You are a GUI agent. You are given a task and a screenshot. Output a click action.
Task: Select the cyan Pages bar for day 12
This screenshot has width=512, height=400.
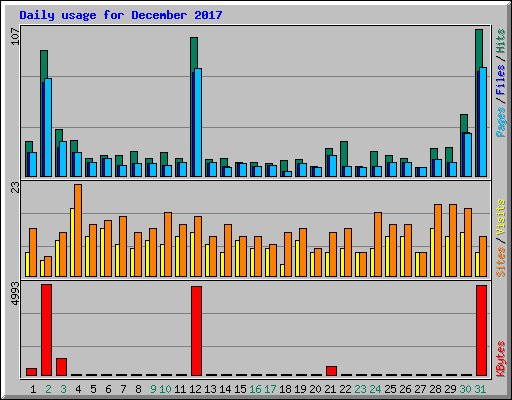click(x=198, y=122)
